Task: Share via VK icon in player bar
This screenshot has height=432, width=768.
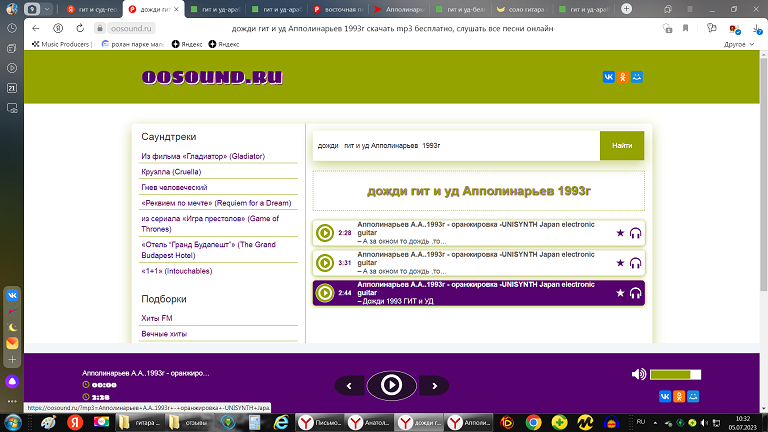Action: 665,396
